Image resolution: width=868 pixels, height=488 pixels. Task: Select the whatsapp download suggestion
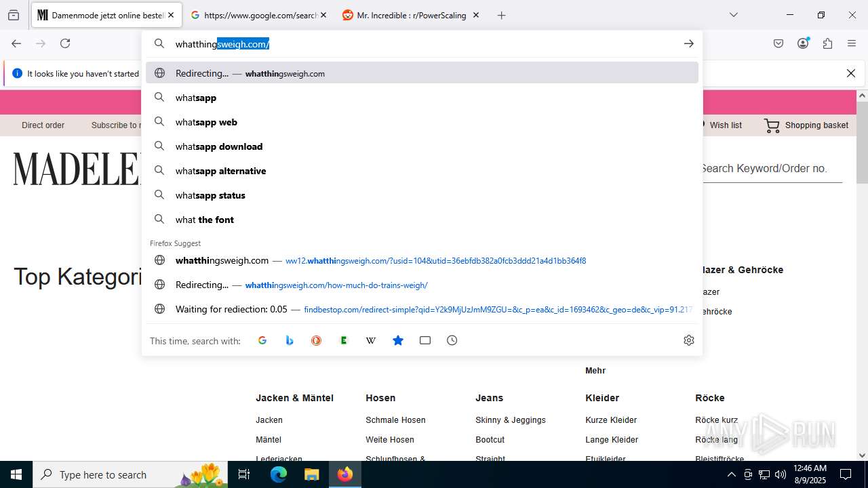(422, 146)
